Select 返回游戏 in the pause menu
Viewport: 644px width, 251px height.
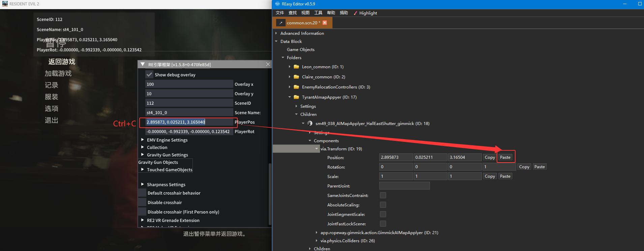click(62, 61)
